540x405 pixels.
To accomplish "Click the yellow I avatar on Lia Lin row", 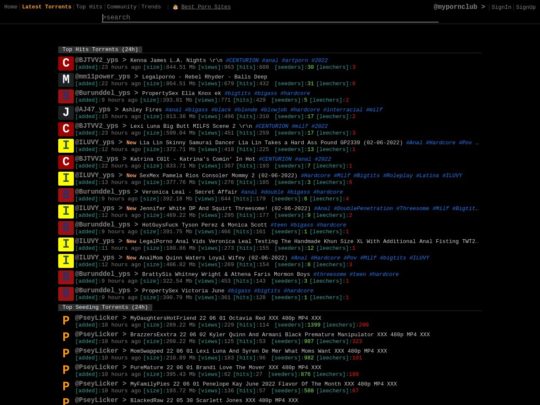I will (66, 146).
